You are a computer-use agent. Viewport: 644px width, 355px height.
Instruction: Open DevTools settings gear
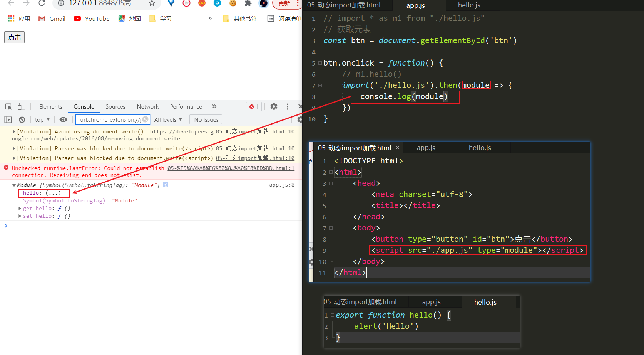pos(274,106)
